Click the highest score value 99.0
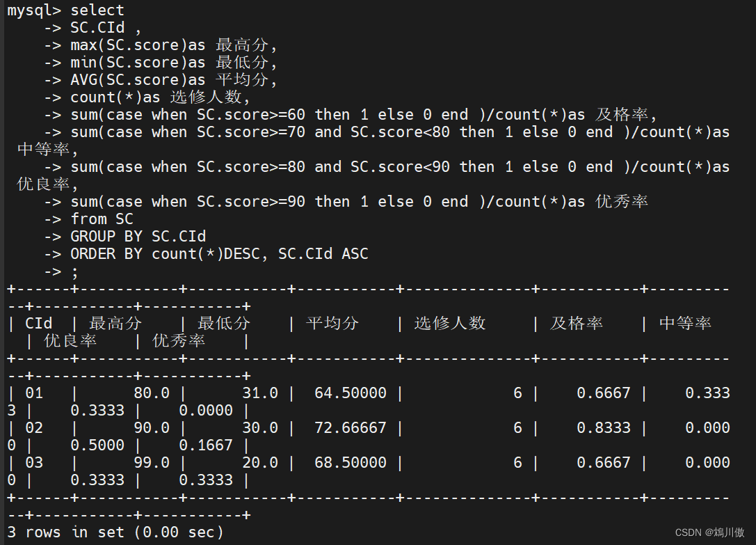Image resolution: width=756 pixels, height=545 pixels. click(x=152, y=463)
